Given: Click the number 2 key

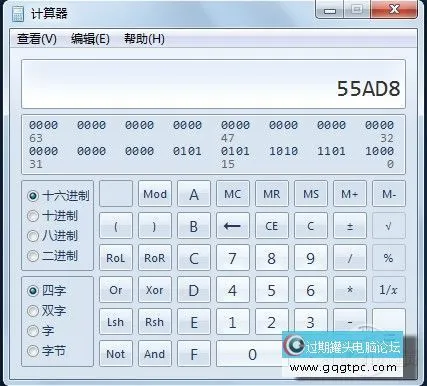Looking at the screenshot, I should [272, 322].
